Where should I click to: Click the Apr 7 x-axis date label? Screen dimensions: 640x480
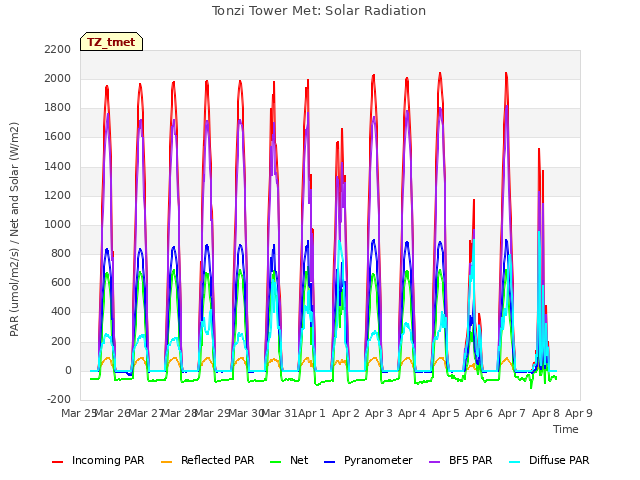pos(512,413)
